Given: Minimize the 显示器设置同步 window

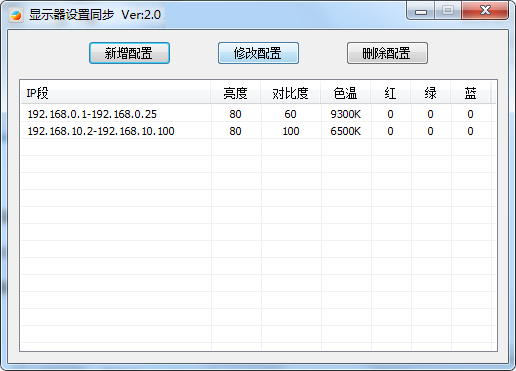Looking at the screenshot, I should [x=421, y=11].
